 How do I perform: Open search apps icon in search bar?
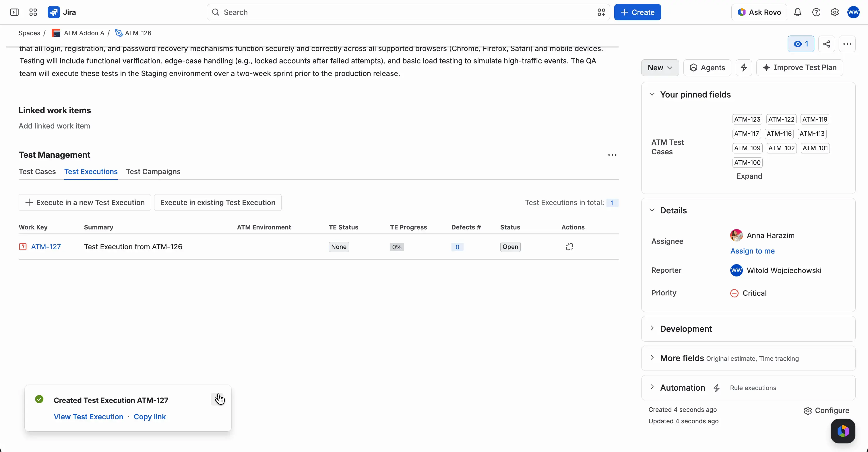(x=601, y=12)
